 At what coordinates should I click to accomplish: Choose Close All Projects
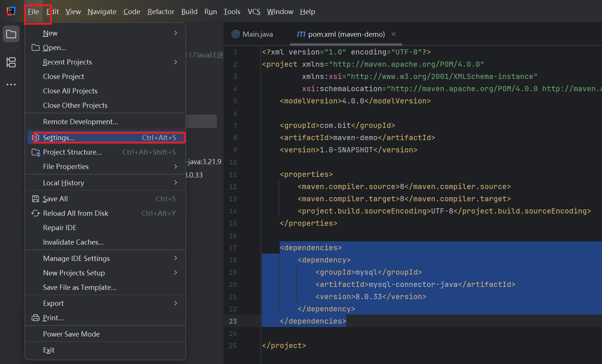(105, 91)
